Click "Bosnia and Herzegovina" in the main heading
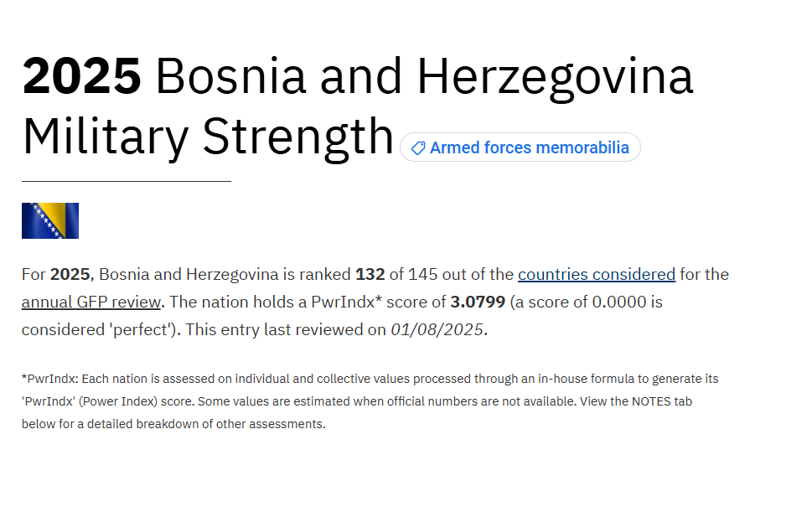 click(x=424, y=77)
